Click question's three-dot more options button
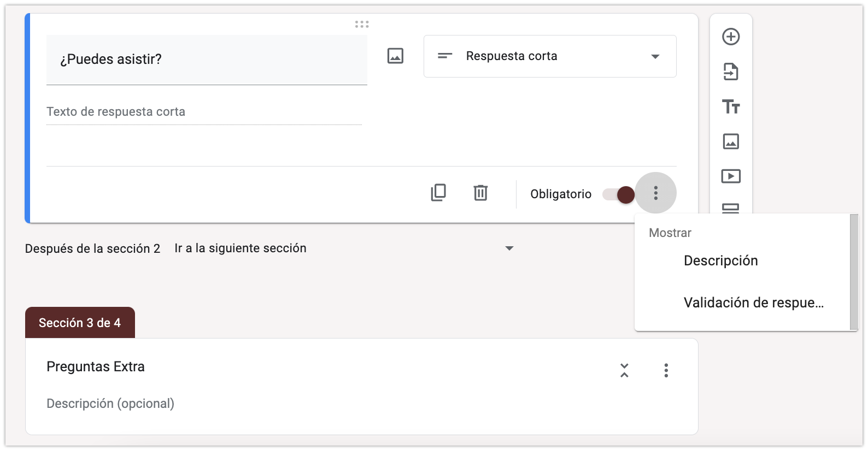868x451 pixels. tap(655, 193)
